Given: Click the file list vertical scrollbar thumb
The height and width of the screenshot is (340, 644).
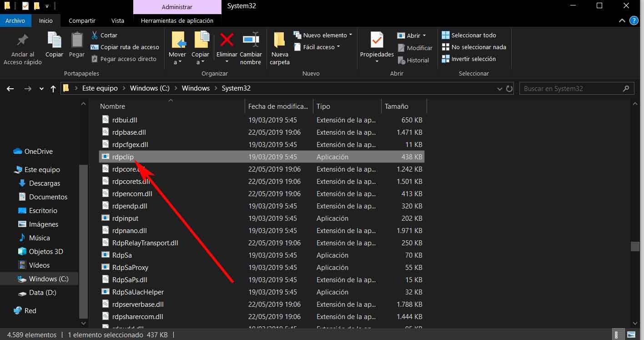Looking at the screenshot, I should click(635, 246).
